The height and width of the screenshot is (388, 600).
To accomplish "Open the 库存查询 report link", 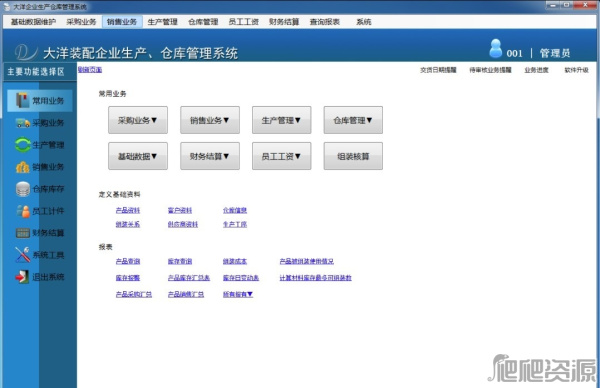I will pos(180,261).
